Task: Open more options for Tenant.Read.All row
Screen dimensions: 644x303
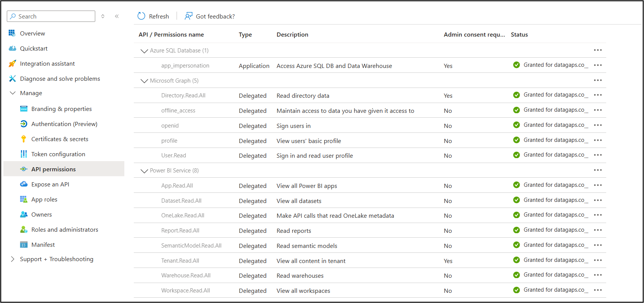Action: click(x=598, y=260)
